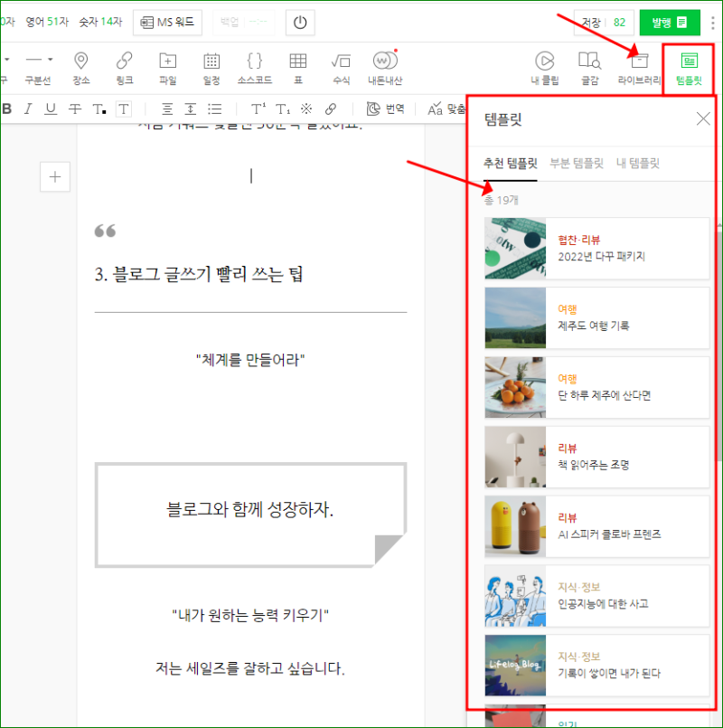The height and width of the screenshot is (728, 723).
Task: Expand the 구분선 divider style dropdown
Action: 50,60
